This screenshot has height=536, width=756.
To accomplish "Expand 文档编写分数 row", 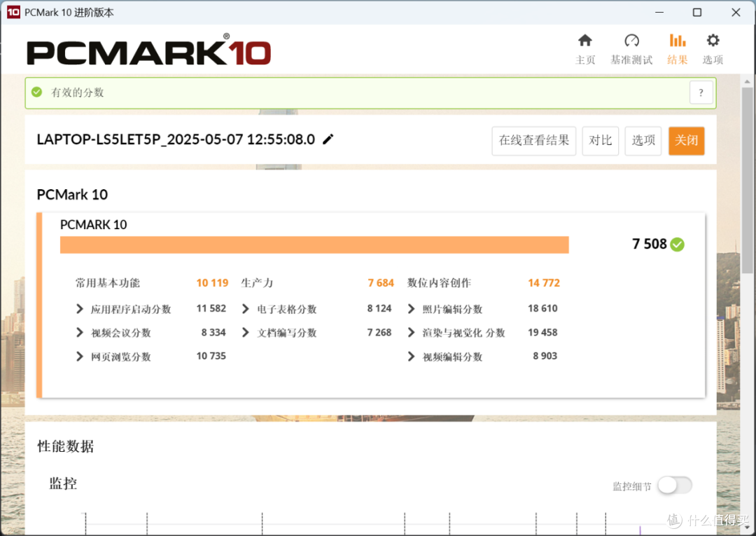I will (246, 332).
